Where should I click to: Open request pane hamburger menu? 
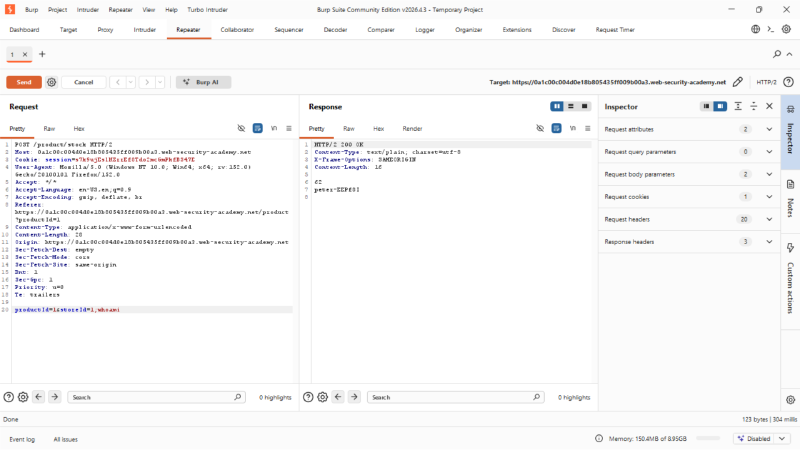coord(289,129)
